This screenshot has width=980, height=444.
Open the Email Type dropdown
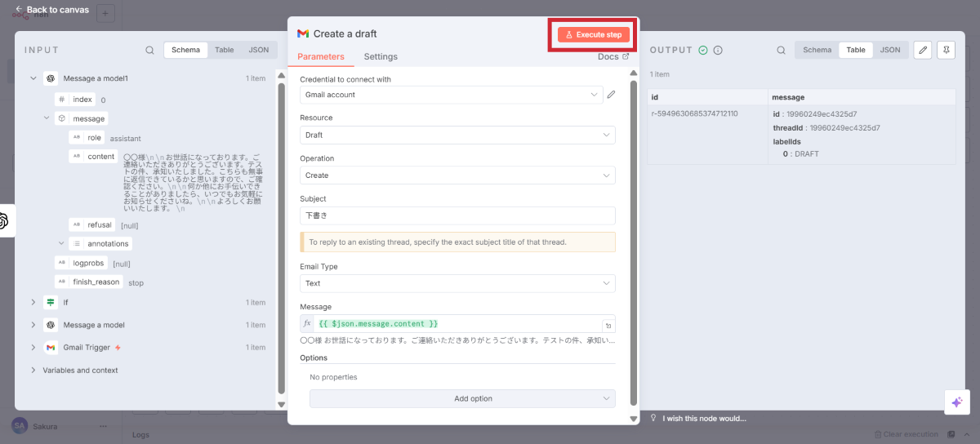pos(457,283)
